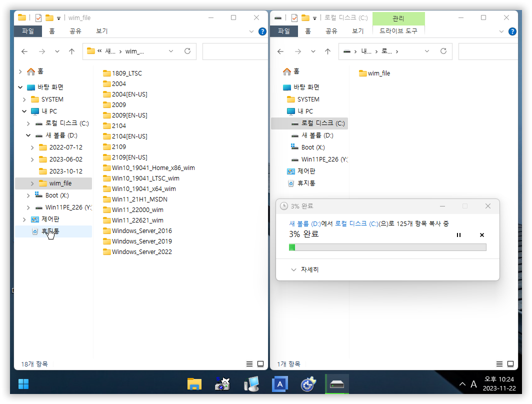Click Back arrow in wim_file window
The height and width of the screenshot is (404, 532).
(24, 51)
